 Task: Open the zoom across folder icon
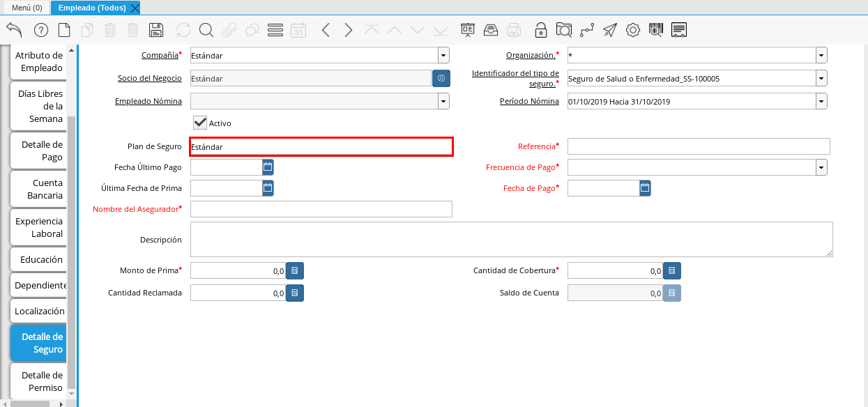point(563,30)
